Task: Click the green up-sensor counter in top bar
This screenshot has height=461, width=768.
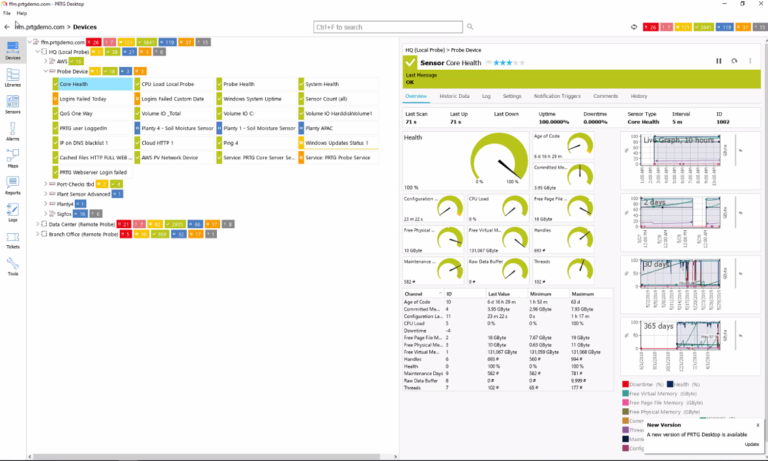Action: pos(703,27)
